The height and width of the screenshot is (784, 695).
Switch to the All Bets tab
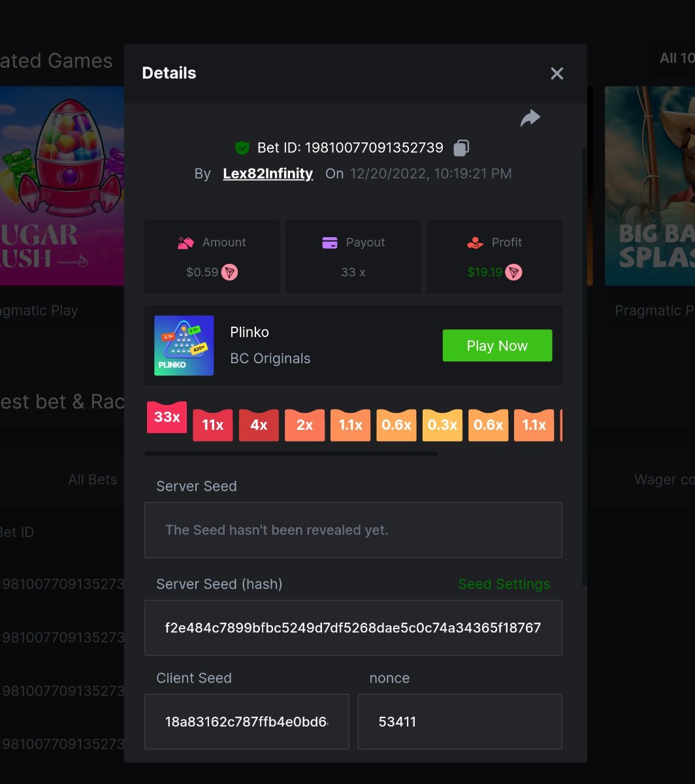pos(93,480)
